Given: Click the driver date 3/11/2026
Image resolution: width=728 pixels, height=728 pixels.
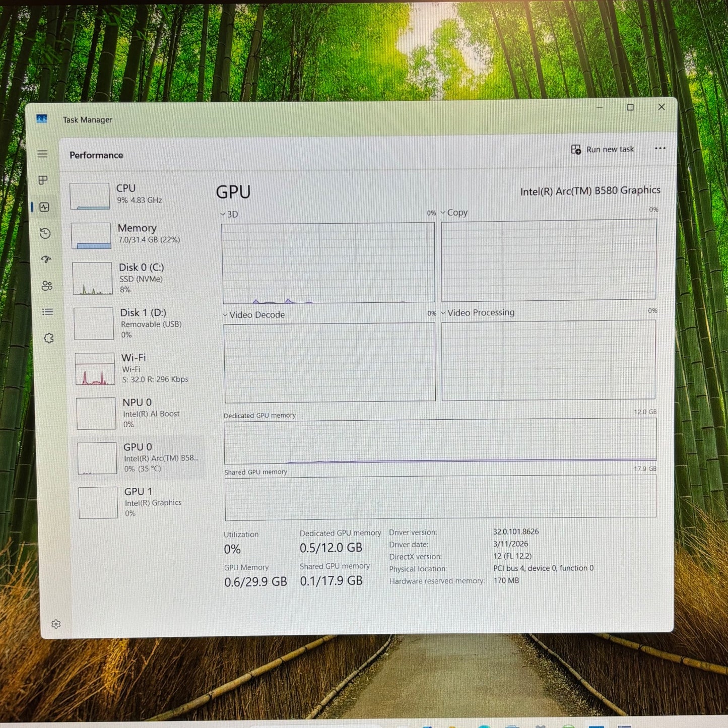Looking at the screenshot, I should tap(510, 544).
